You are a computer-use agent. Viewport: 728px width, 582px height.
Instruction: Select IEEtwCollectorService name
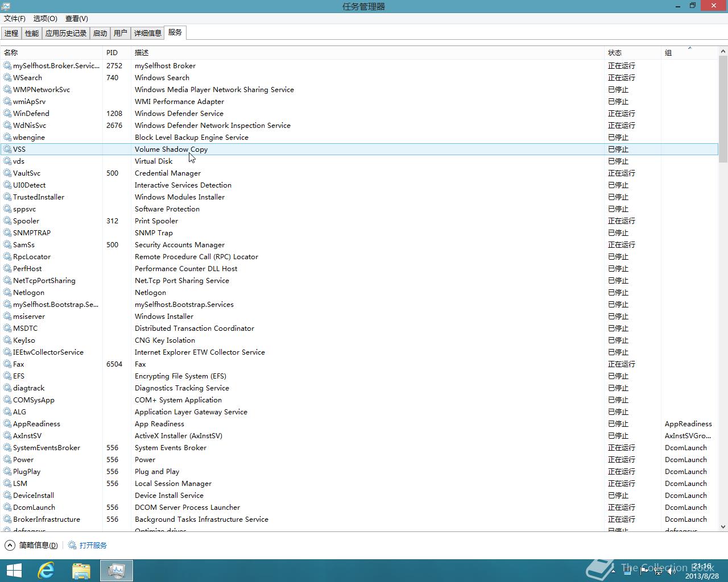tap(48, 352)
